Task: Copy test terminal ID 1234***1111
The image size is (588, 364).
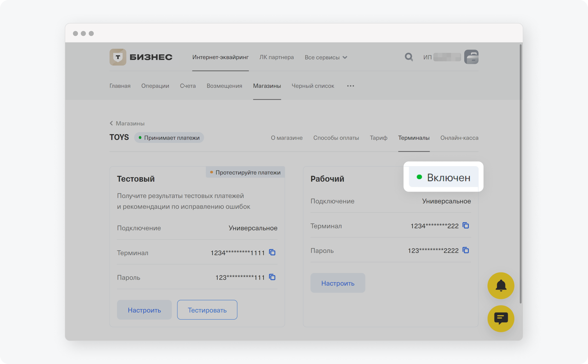Action: (x=272, y=252)
